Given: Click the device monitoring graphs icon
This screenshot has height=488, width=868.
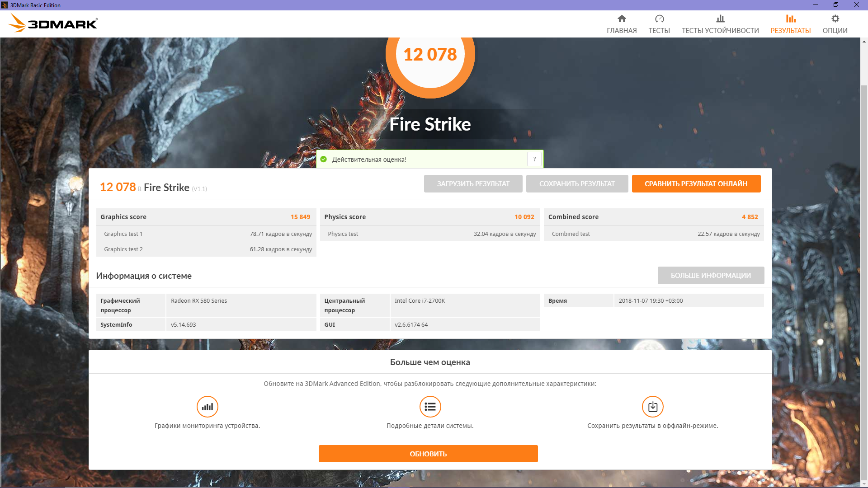Looking at the screenshot, I should (207, 407).
